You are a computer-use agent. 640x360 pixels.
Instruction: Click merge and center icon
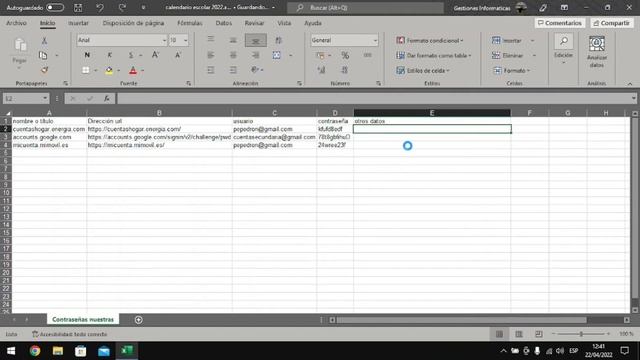tap(277, 55)
